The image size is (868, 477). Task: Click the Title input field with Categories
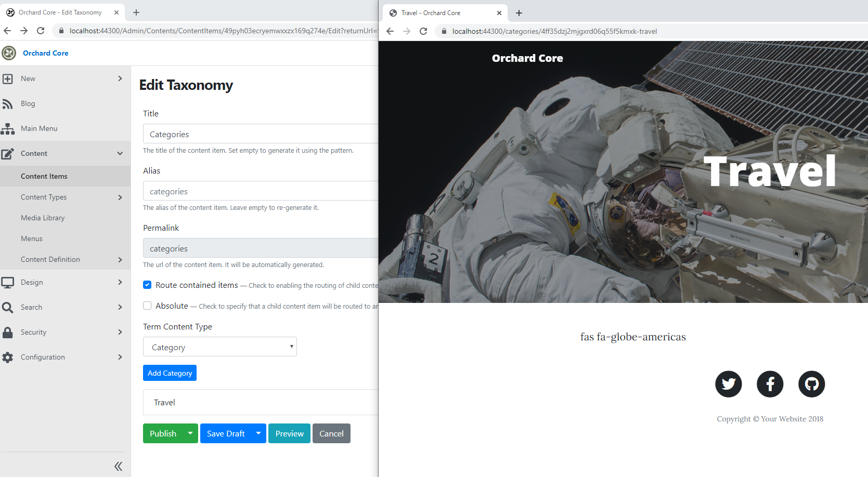click(x=261, y=134)
